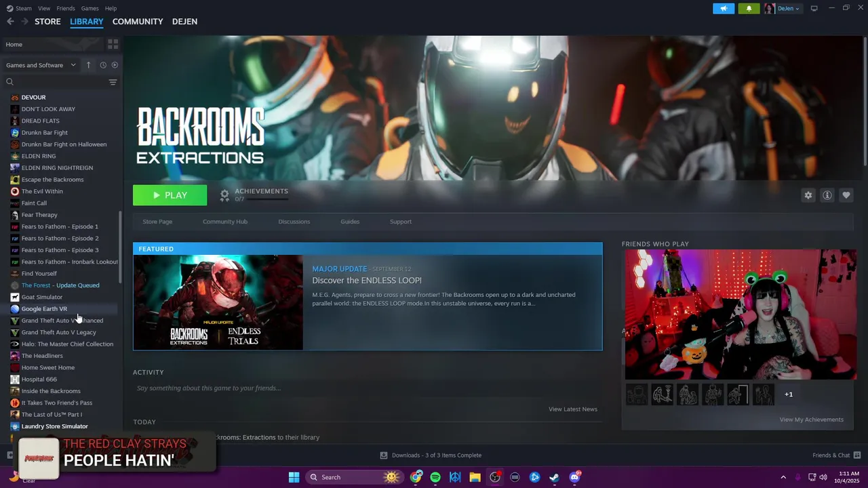Viewport: 868px width, 488px height.
Task: Open the Games menu
Action: [x=90, y=8]
